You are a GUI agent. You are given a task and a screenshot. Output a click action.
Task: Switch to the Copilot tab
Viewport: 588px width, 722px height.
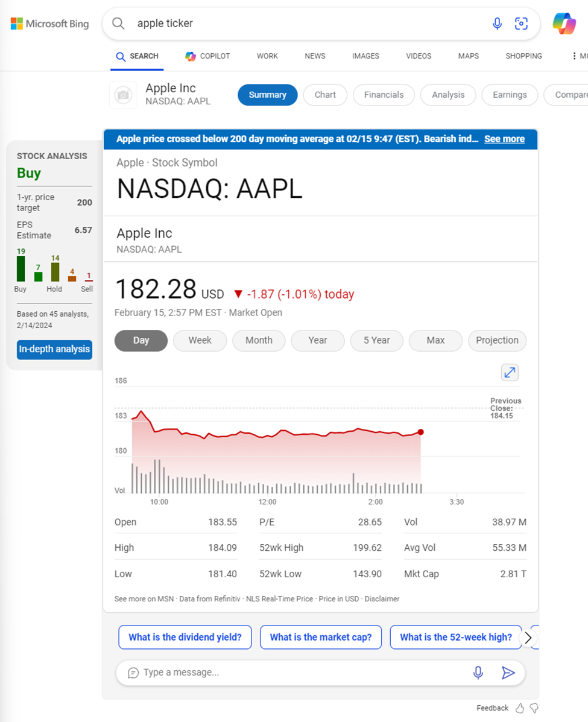click(x=207, y=56)
